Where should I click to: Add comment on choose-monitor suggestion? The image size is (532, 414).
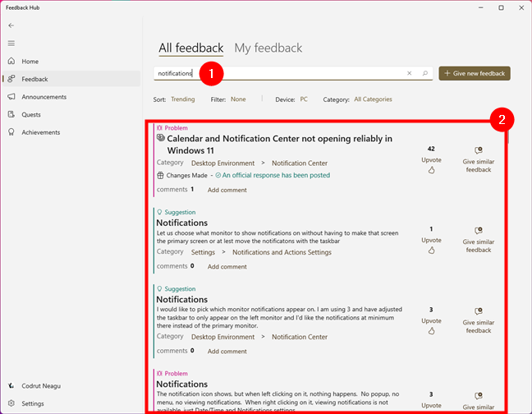click(x=227, y=267)
